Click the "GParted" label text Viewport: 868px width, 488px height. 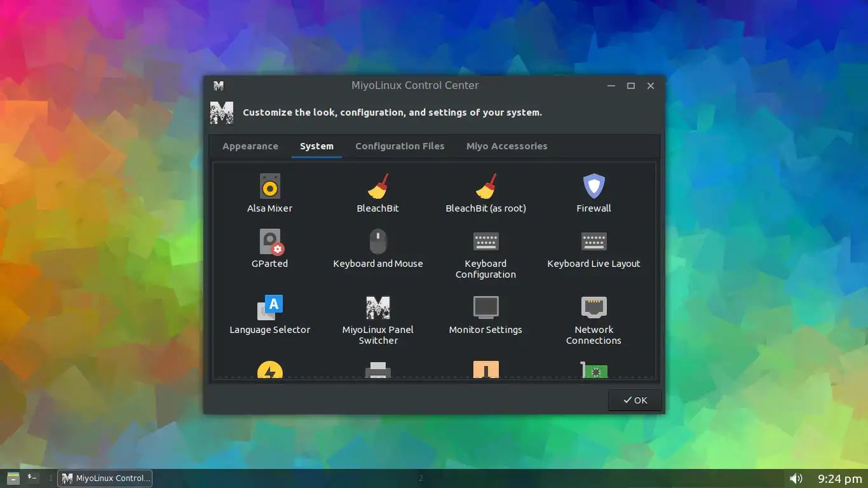point(270,264)
